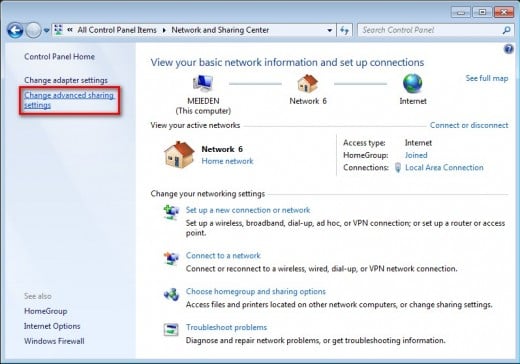Viewport: 520px width, 364px height.
Task: Open the Local Area Connection link
Action: click(x=444, y=167)
